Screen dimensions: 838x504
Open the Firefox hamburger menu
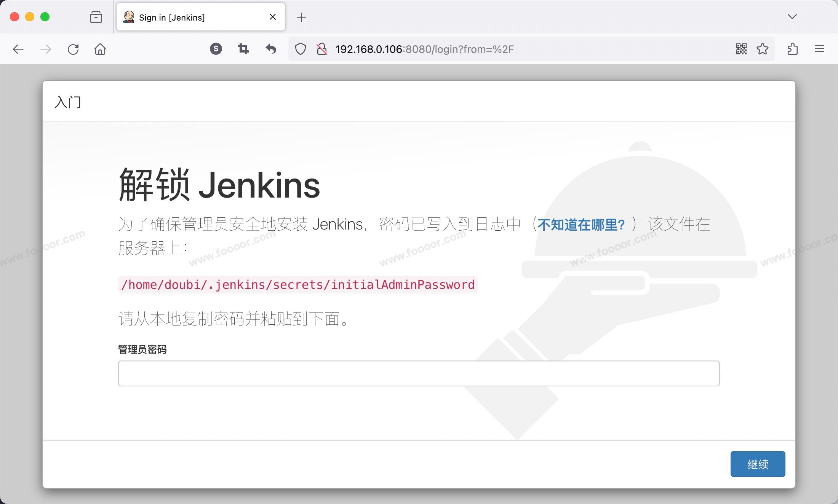point(820,49)
